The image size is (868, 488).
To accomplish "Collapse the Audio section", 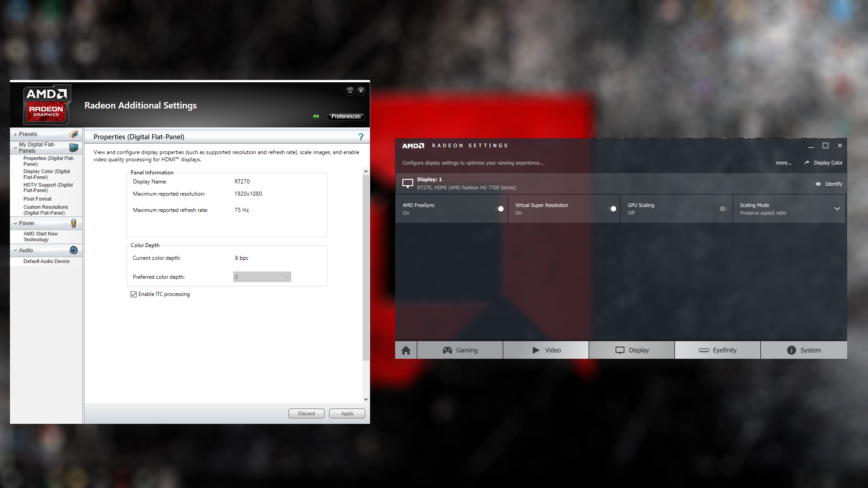I will [x=15, y=250].
